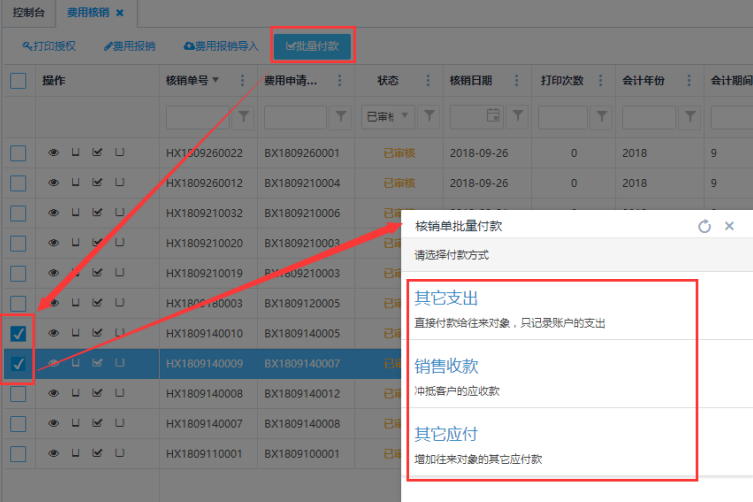The image size is (753, 502).
Task: Close the 核销单批量付款 dialog
Action: click(x=730, y=227)
